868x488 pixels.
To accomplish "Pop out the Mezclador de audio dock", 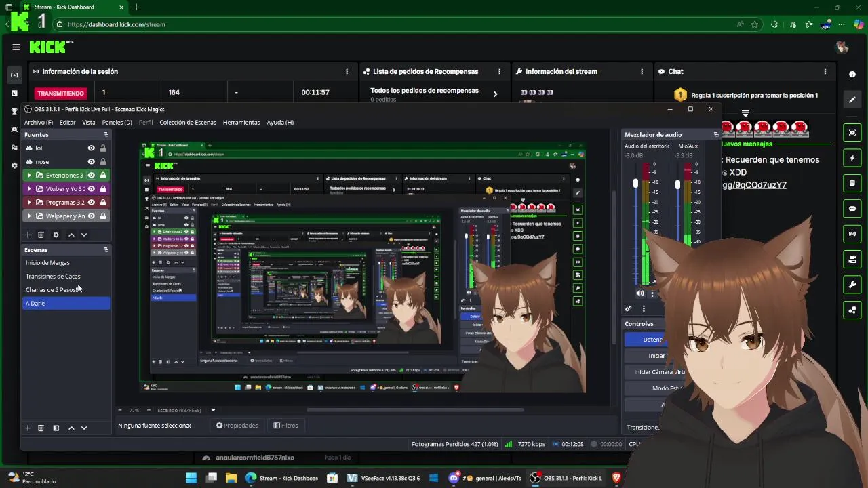I will 716,134.
